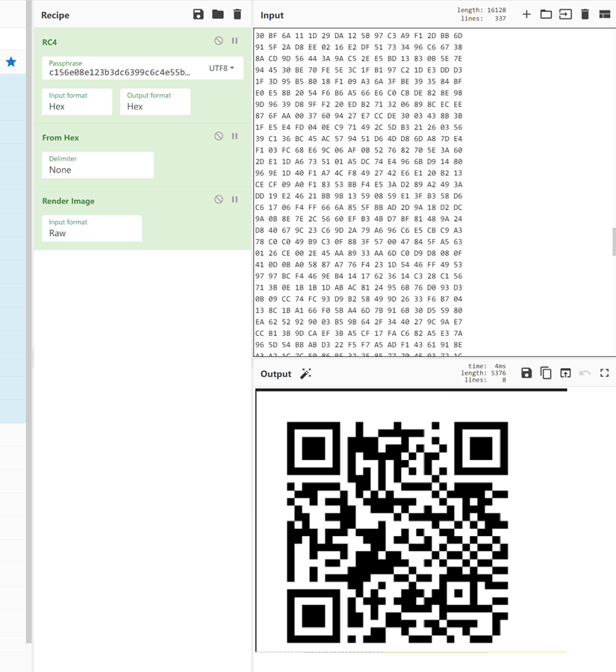
Task: Click the output length 5376 statistic
Action: point(484,373)
